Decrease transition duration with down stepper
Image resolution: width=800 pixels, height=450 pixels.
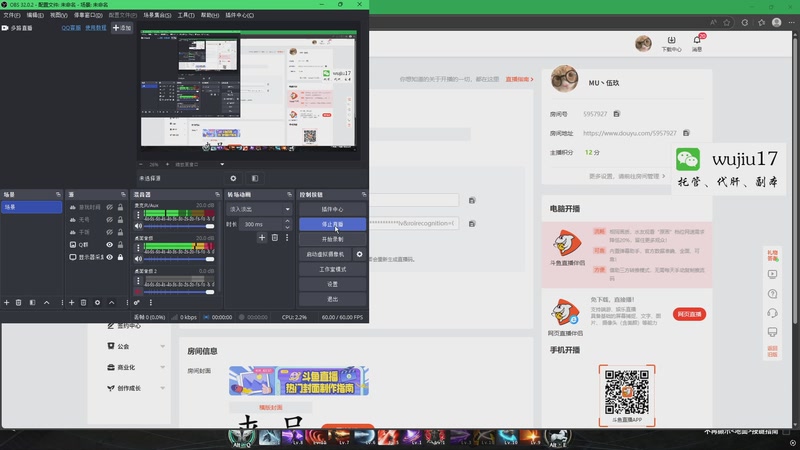pos(287,227)
